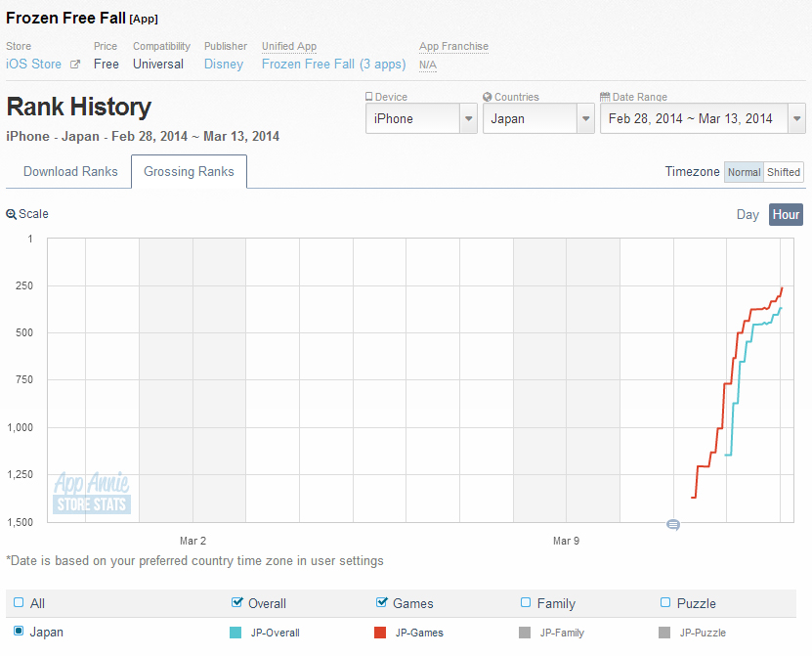This screenshot has height=656, width=812.
Task: Open the Feb 28 – Mar 13 date range dropdown
Action: [x=703, y=118]
